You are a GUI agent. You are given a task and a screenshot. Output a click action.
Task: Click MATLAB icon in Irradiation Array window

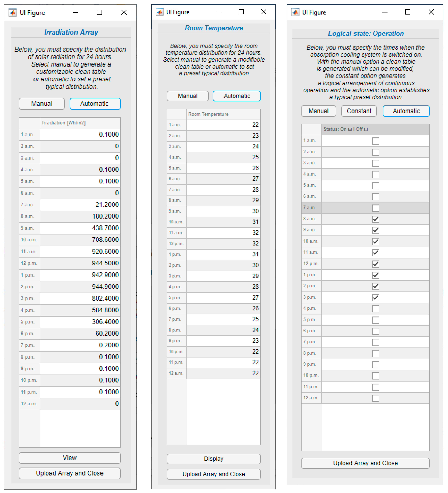[13, 12]
